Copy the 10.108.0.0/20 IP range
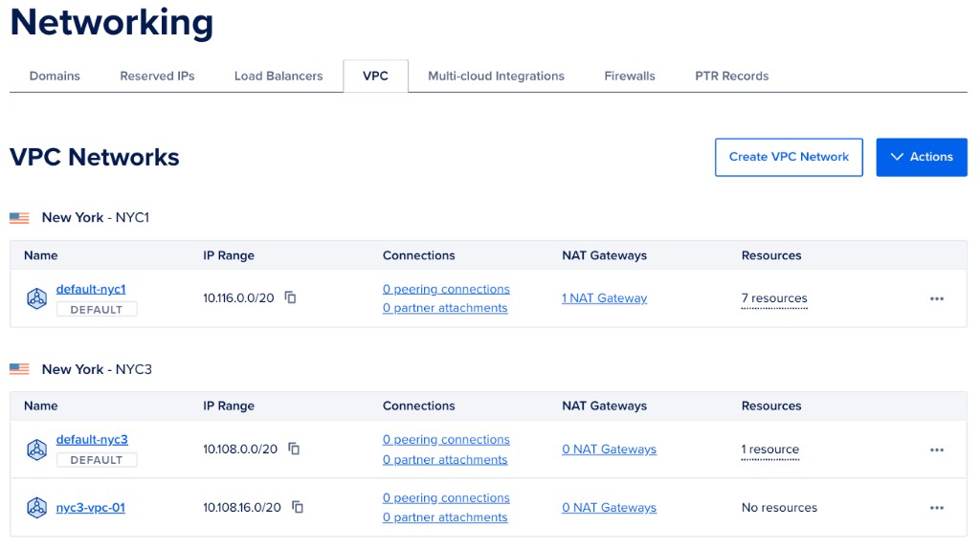The height and width of the screenshot is (549, 980). click(294, 449)
